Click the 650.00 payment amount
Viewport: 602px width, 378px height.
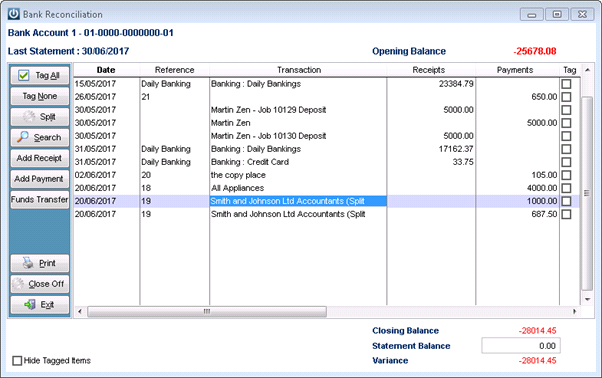pos(544,97)
